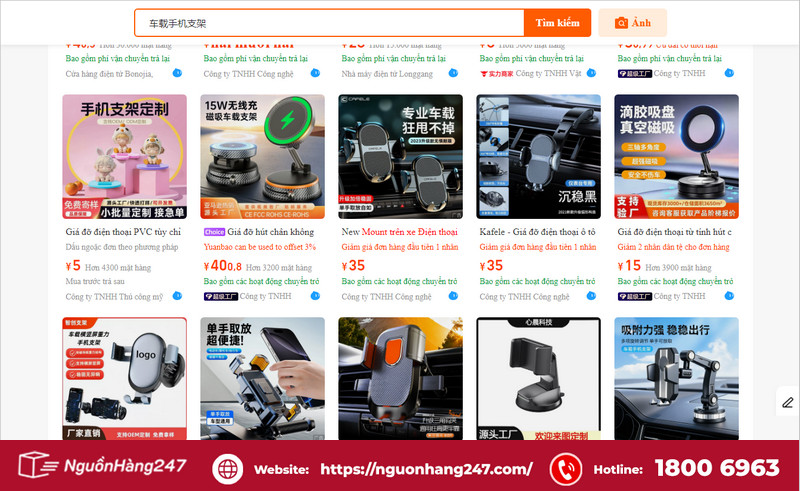Click chat icon under the New Mount listing

point(453,296)
